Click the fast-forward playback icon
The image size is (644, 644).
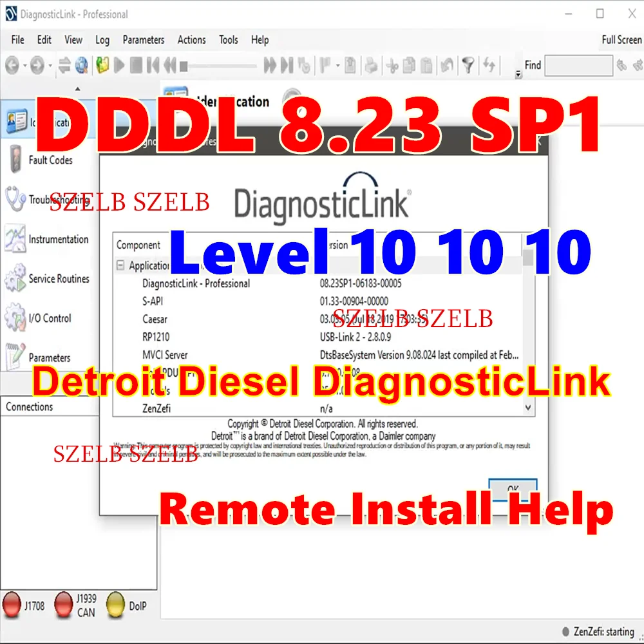[270, 65]
